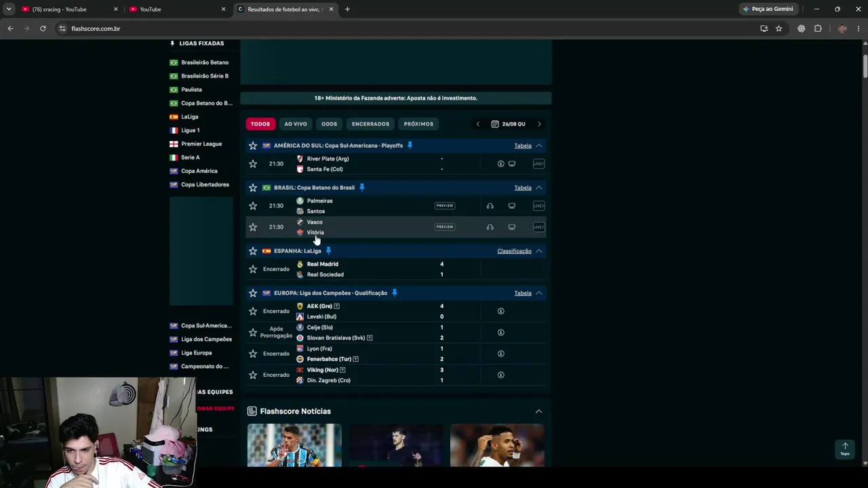Open Chrome tab search dropdown

pos(9,9)
